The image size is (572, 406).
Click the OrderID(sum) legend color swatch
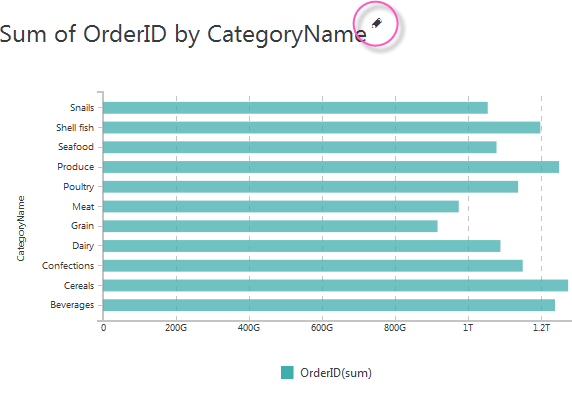pyautogui.click(x=287, y=372)
